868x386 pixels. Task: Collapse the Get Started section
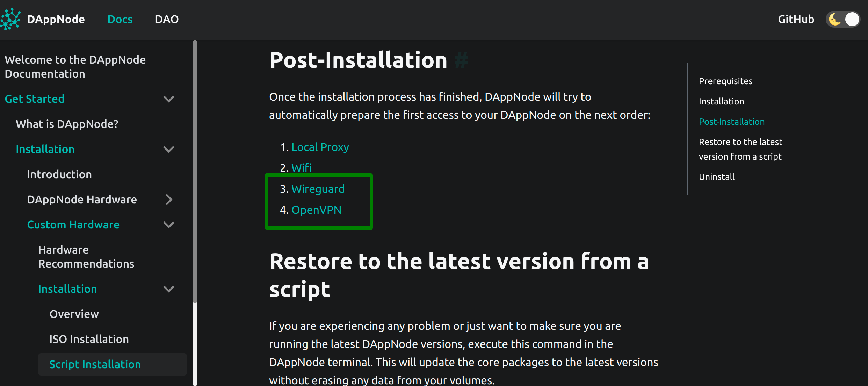click(x=169, y=99)
